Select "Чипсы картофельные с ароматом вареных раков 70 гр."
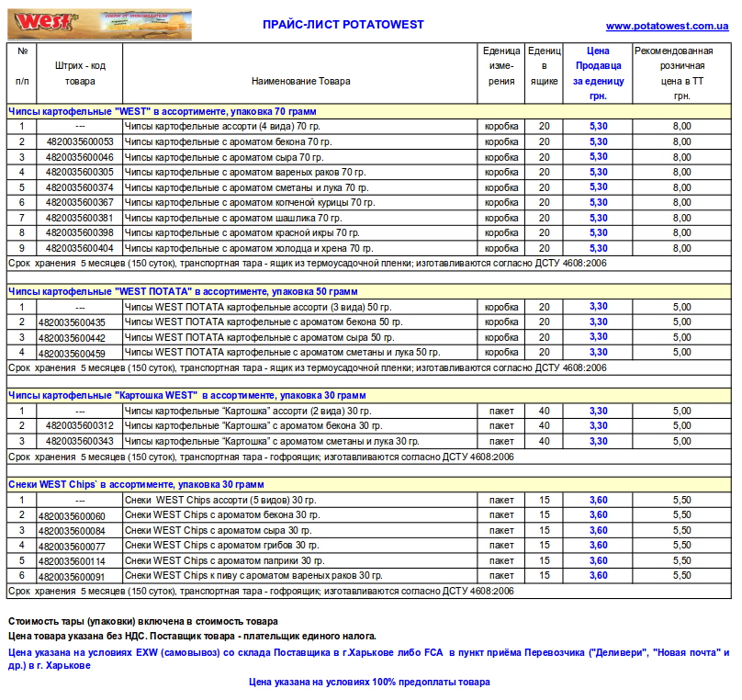The image size is (742, 700). click(245, 173)
